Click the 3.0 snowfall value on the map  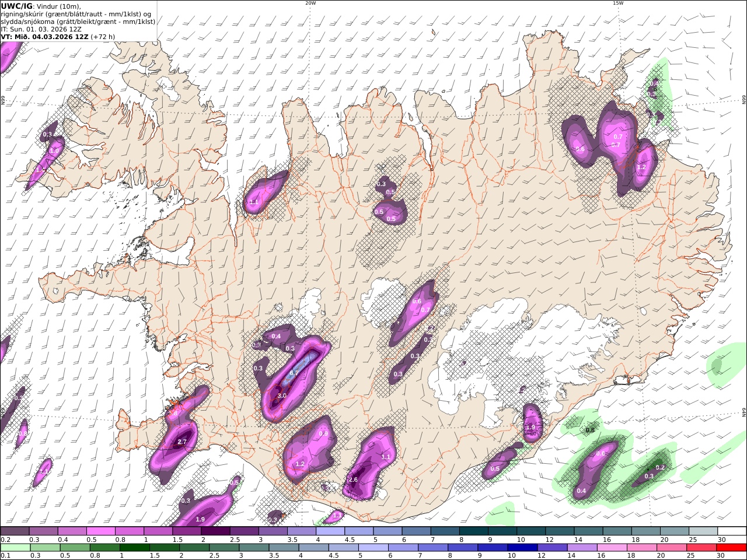(282, 395)
